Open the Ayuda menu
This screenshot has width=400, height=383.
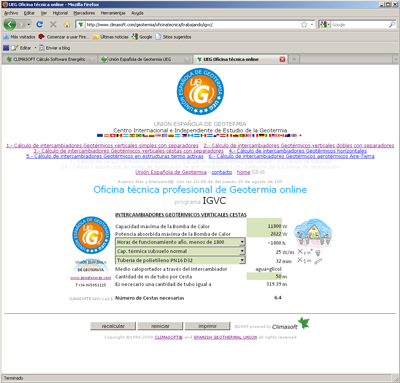(x=137, y=13)
